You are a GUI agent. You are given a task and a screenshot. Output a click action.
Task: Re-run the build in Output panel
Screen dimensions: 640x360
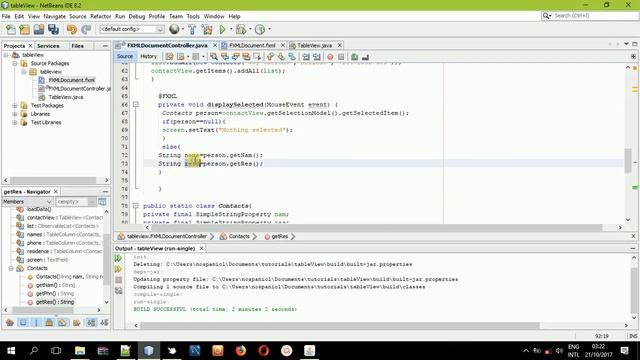pos(118,258)
